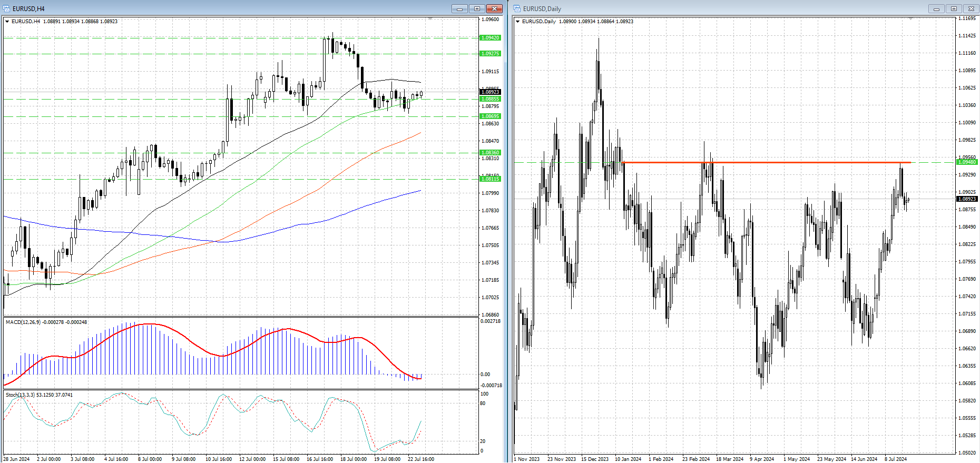Click the EURUSD,Daily window chart icon
The width and height of the screenshot is (980, 463).
point(517,8)
